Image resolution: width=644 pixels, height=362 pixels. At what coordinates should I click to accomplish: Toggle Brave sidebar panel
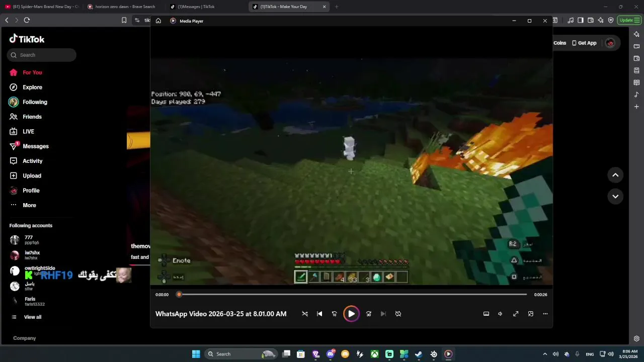pyautogui.click(x=581, y=20)
